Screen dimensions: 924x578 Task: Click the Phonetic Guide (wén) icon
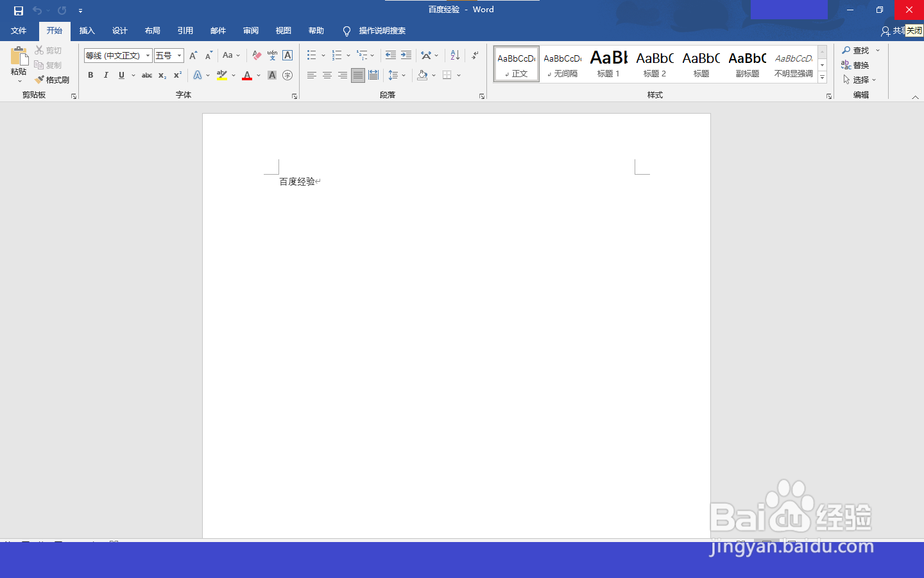(x=272, y=55)
